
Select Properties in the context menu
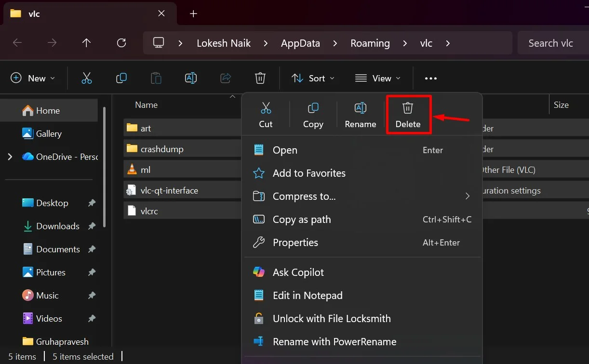362,243
